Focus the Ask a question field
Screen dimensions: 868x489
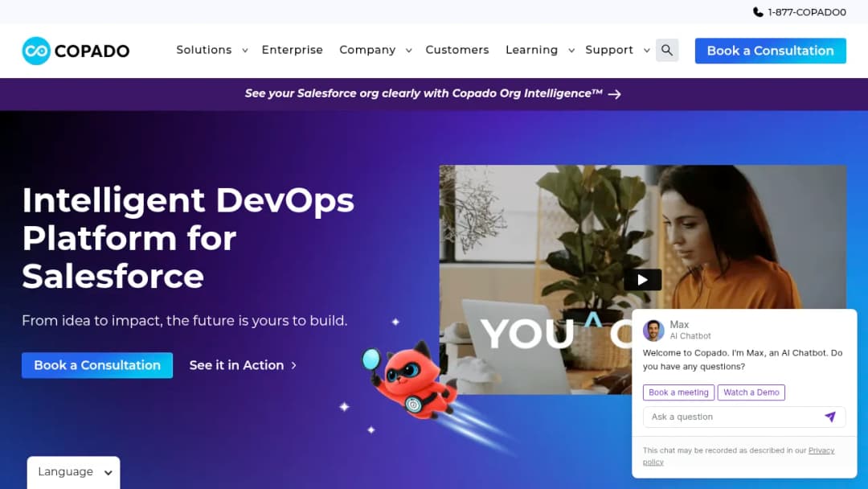[x=744, y=417]
